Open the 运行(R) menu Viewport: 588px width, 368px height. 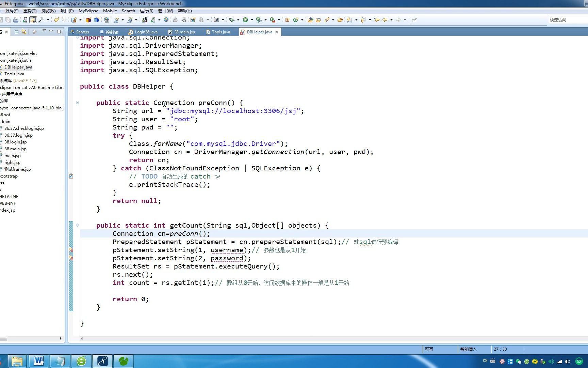click(146, 11)
